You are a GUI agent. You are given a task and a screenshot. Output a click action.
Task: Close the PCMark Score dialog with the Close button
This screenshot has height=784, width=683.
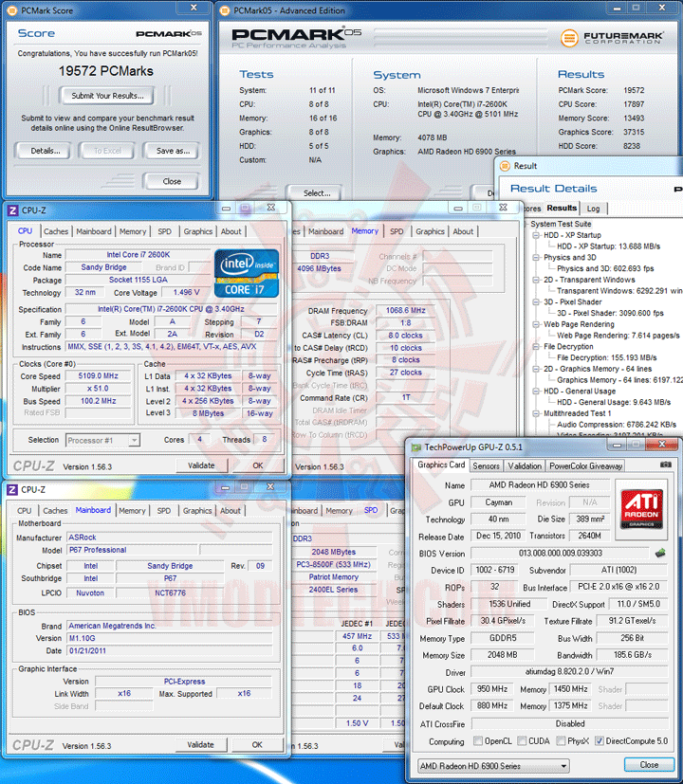[x=172, y=181]
